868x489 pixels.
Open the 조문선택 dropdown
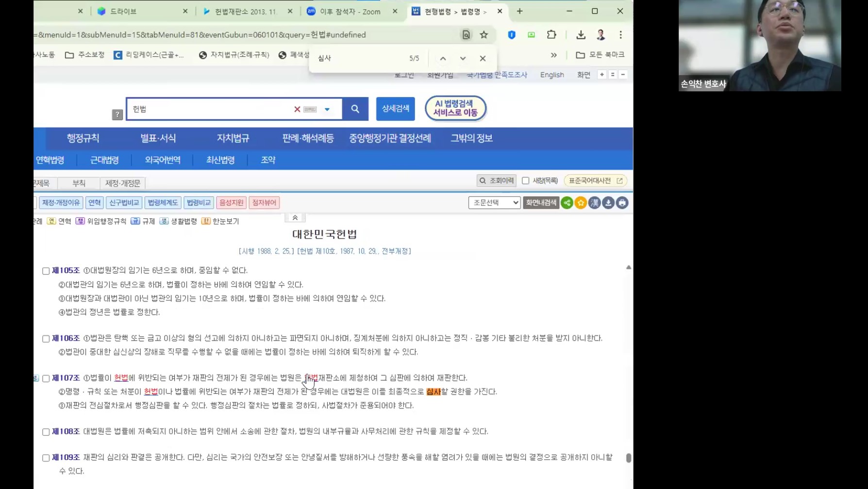pos(494,203)
